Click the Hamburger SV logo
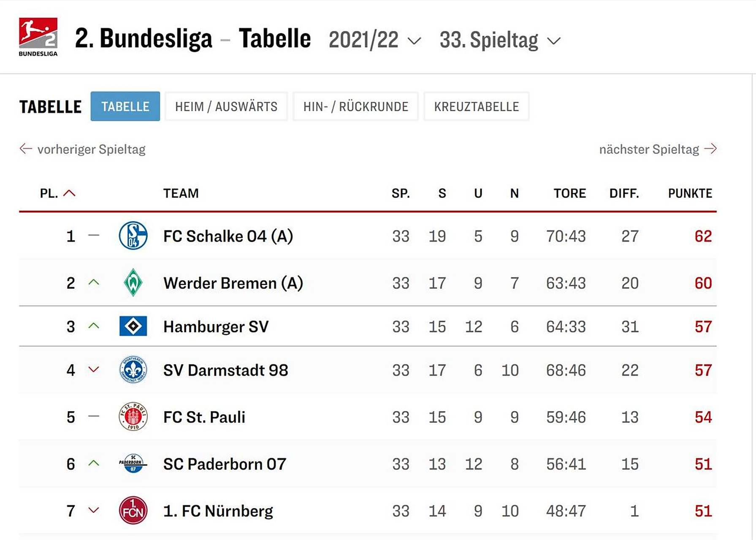 (x=133, y=326)
